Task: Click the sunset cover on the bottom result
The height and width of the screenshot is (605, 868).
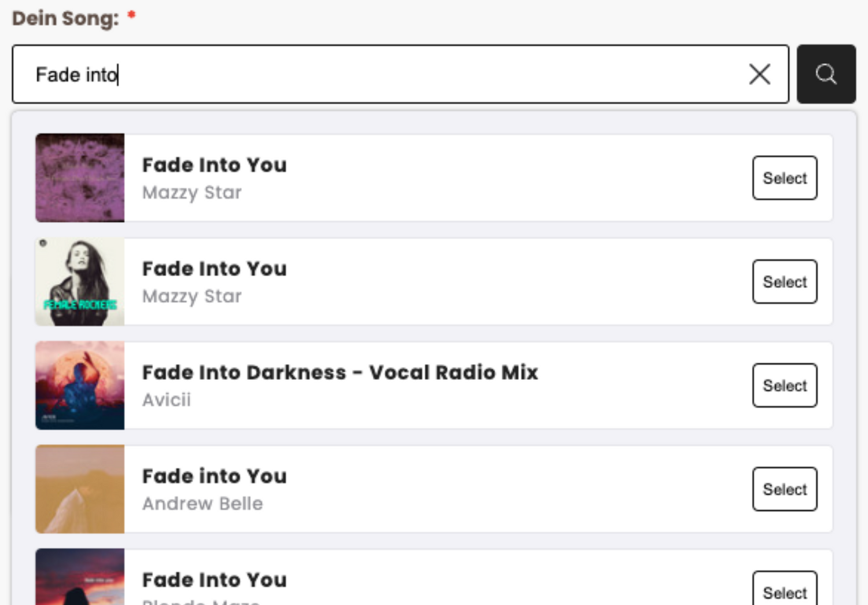Action: click(80, 578)
